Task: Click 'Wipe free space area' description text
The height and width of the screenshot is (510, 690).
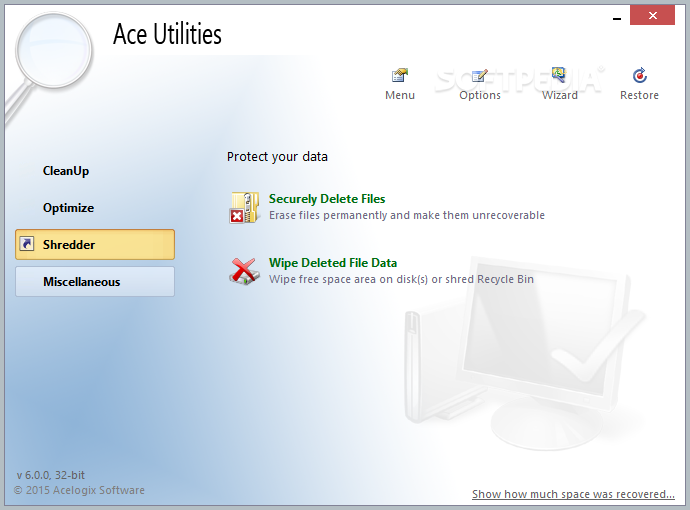Action: pyautogui.click(x=401, y=279)
